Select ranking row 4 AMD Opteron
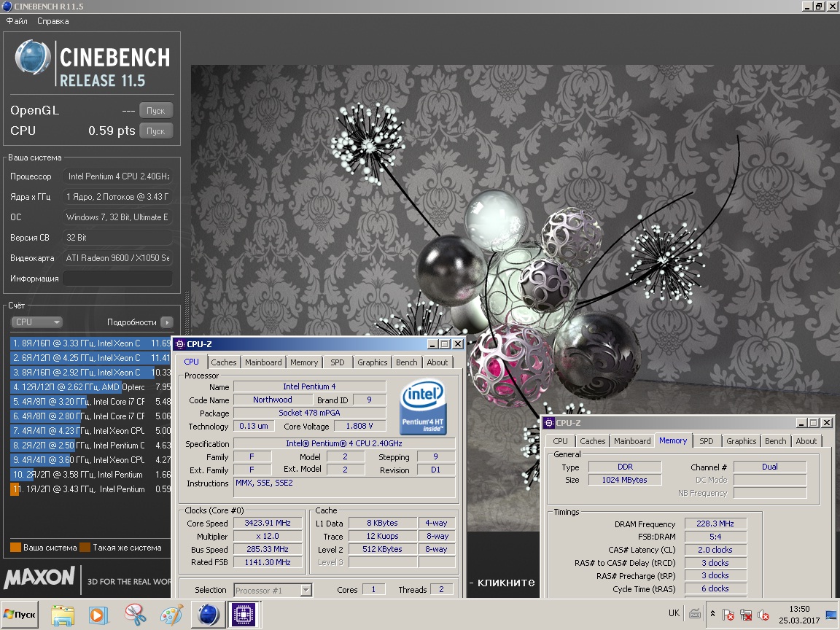The image size is (840, 630). pos(90,386)
